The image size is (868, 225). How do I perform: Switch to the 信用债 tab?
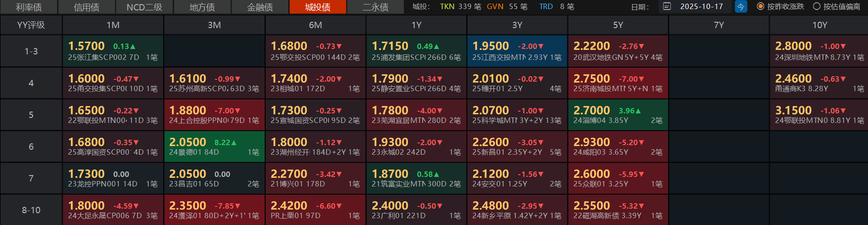pos(87,7)
